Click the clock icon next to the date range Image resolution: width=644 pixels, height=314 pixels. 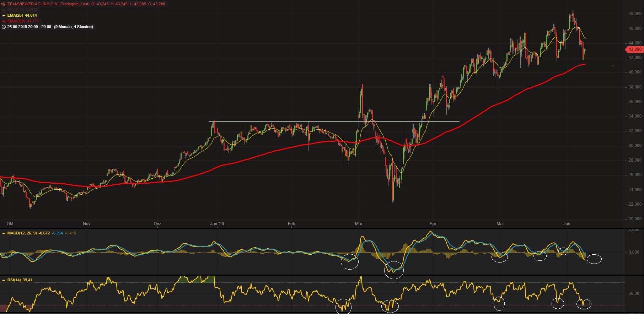4,27
